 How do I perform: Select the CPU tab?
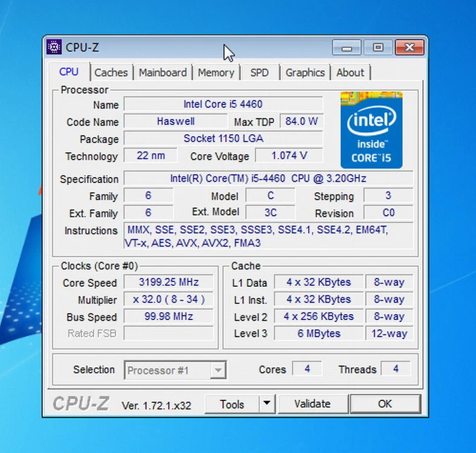click(x=69, y=72)
